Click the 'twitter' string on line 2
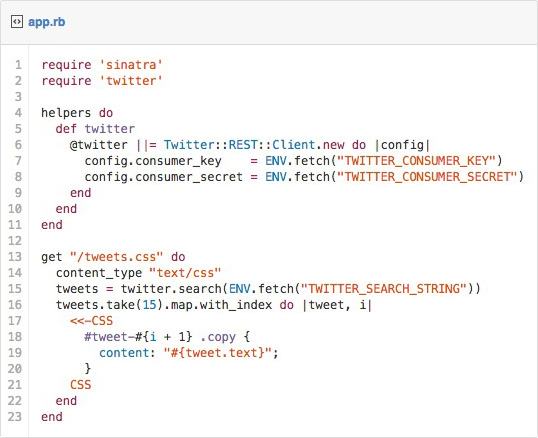 [x=131, y=81]
